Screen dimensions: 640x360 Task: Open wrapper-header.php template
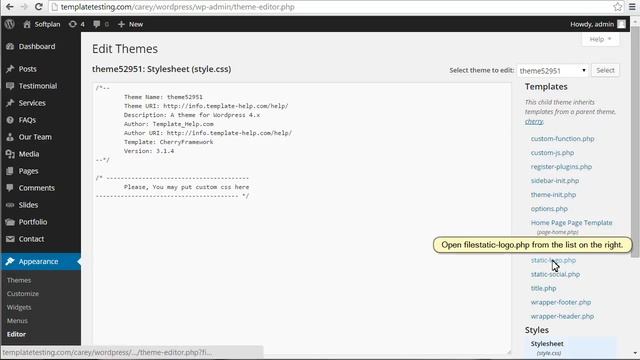click(x=562, y=316)
